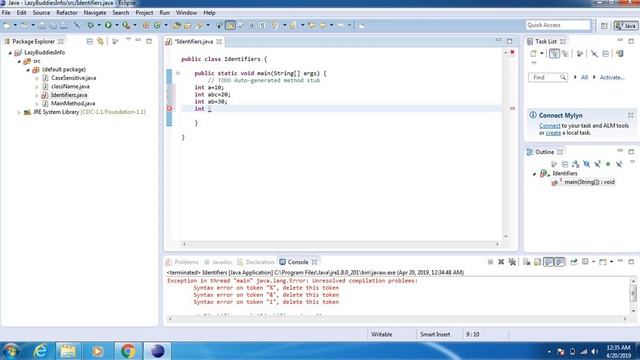640x360 pixels.
Task: Click the Print toolbar icon
Action: point(64,25)
